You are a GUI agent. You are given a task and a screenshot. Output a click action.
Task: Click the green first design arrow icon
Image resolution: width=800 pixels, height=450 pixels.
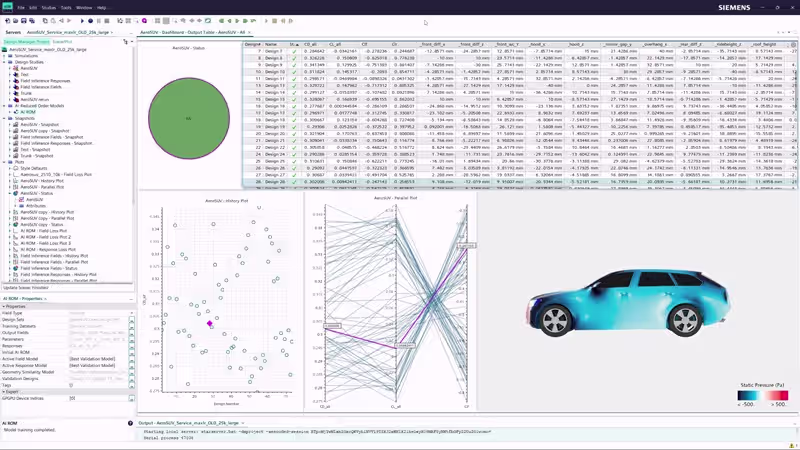pyautogui.click(x=221, y=21)
